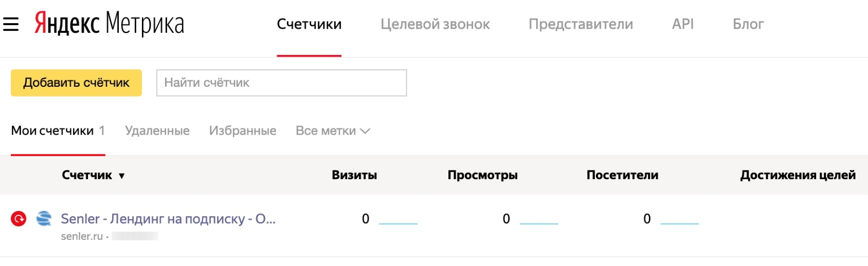The width and height of the screenshot is (868, 266).
Task: Click the Senler site favicon
Action: (44, 219)
